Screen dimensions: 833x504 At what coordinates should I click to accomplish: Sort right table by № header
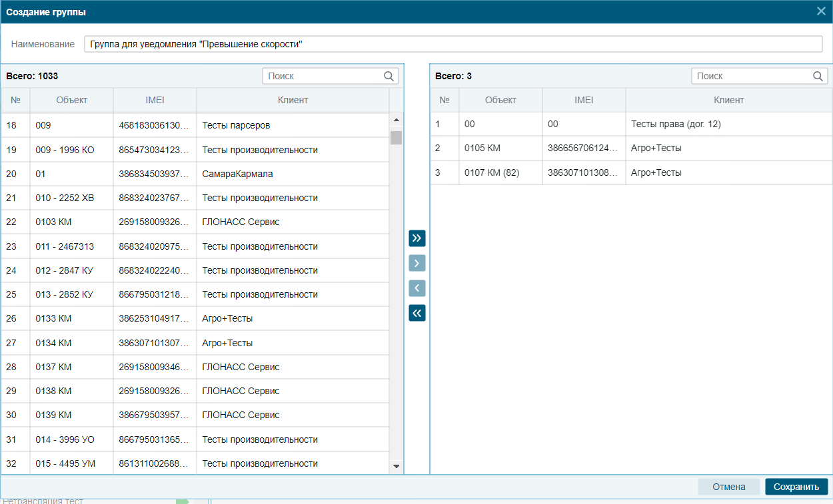[x=445, y=100]
